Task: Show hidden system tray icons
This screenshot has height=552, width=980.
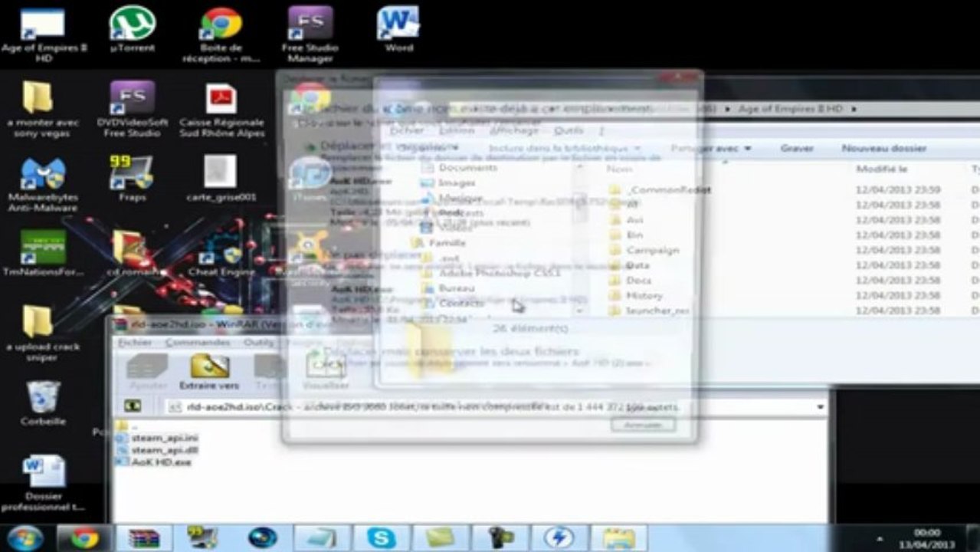Action: click(879, 539)
